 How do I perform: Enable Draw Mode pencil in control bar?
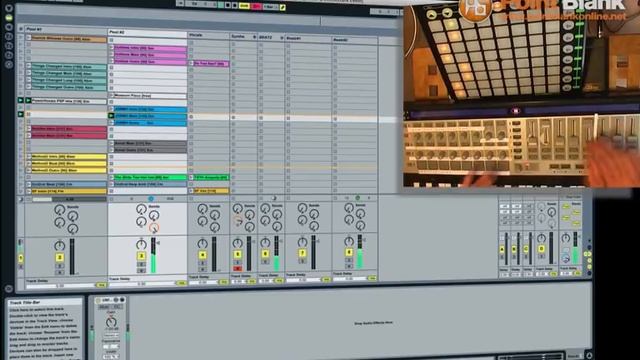click(282, 7)
